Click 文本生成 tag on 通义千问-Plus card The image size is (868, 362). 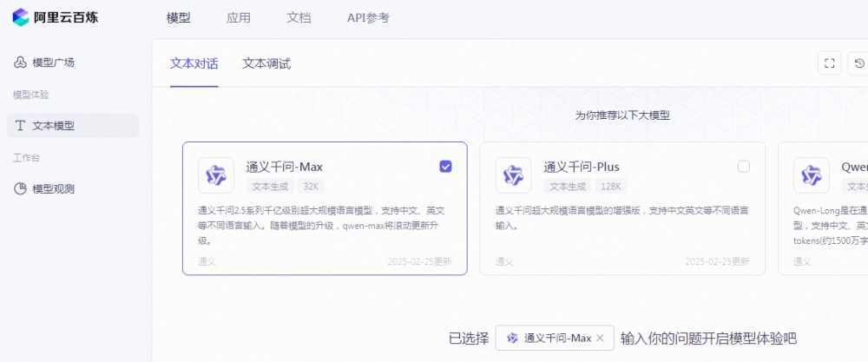click(568, 186)
